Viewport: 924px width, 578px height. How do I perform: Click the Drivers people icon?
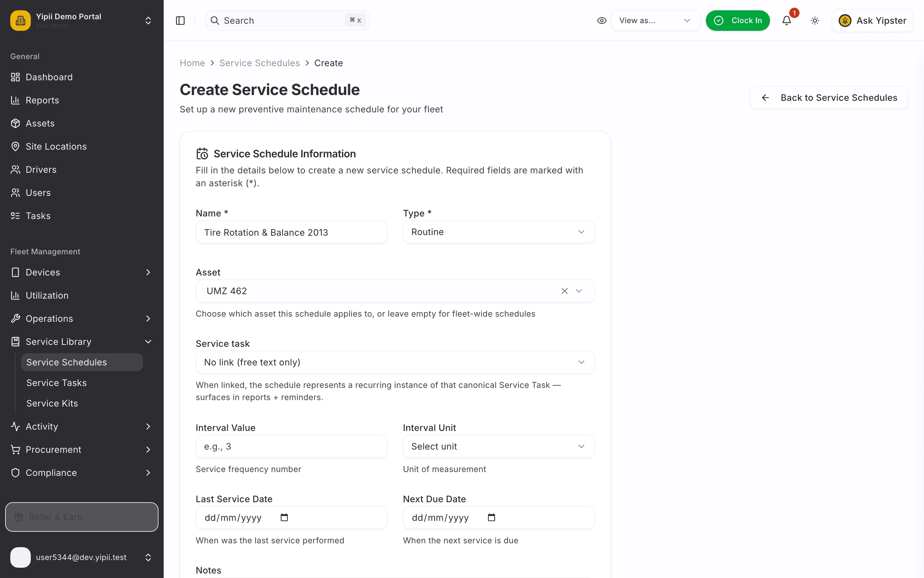tap(15, 170)
